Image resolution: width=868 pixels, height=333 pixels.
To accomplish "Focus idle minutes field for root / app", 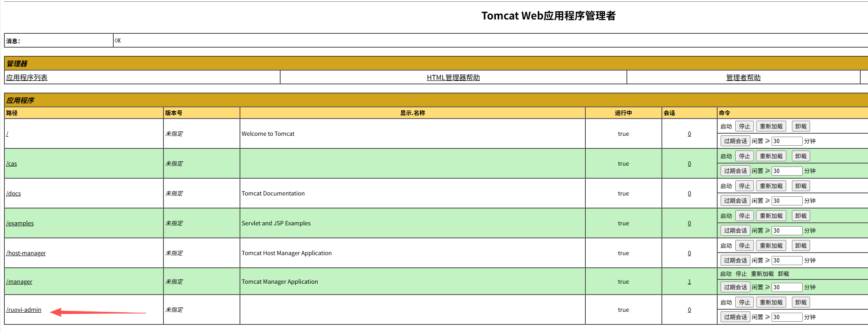I will point(787,141).
